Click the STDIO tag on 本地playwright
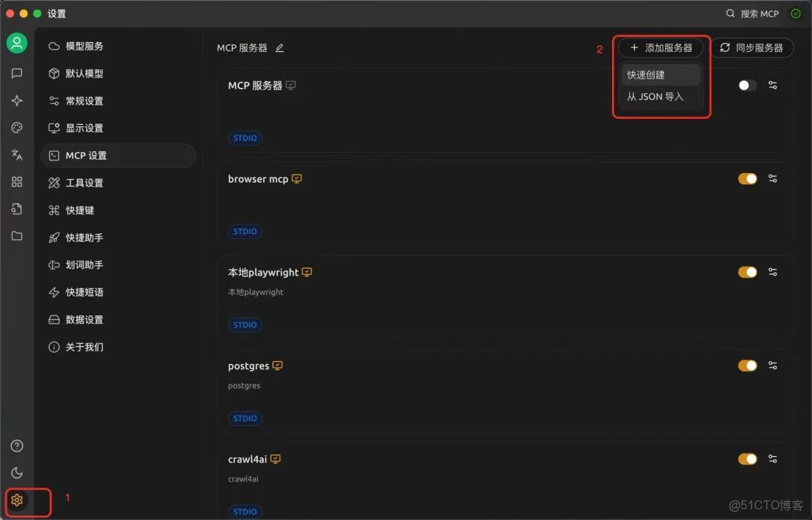 (244, 324)
